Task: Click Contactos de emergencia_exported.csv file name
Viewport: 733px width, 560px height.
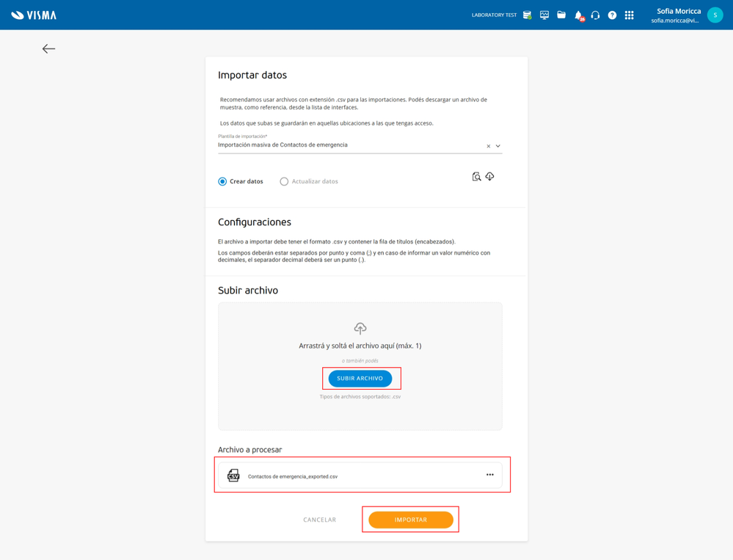Action: [x=293, y=476]
